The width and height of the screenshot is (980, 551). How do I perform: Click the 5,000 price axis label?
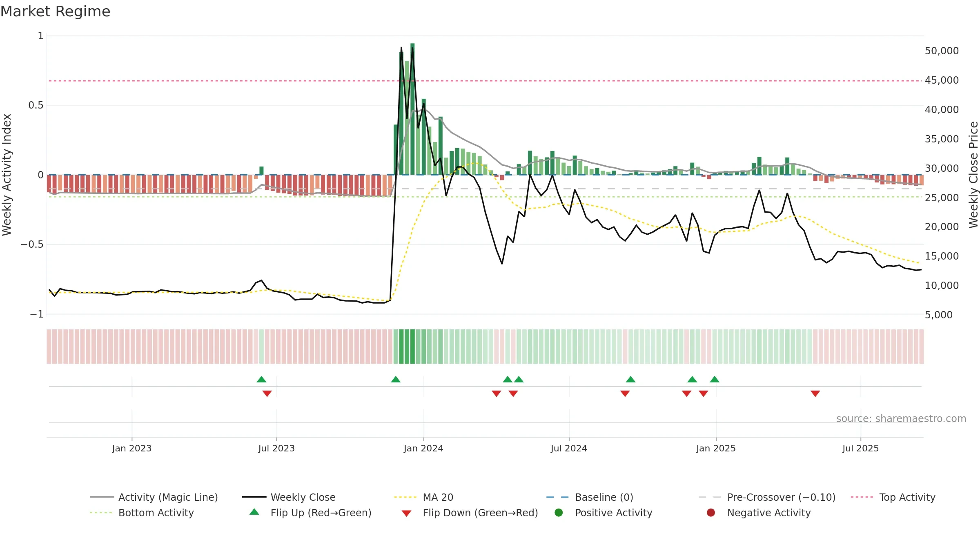(x=939, y=315)
